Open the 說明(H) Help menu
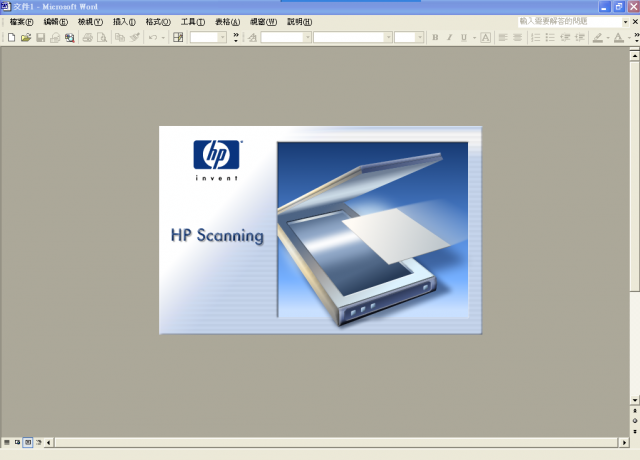The height and width of the screenshot is (460, 640). point(299,22)
